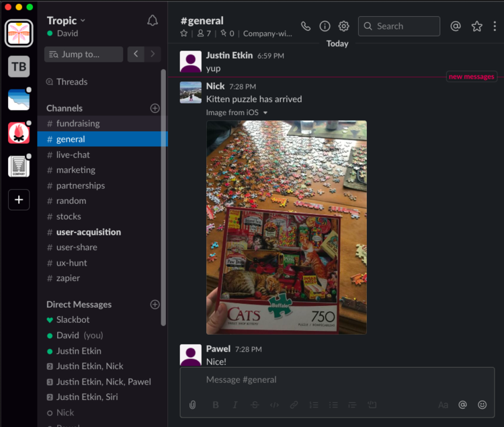
Task: Toggle bulleted list in composer
Action: (x=333, y=405)
